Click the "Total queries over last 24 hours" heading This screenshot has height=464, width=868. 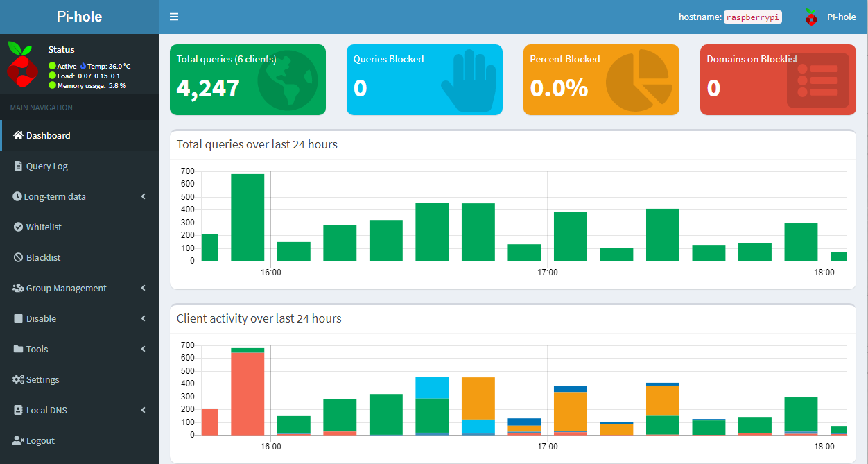click(x=257, y=144)
